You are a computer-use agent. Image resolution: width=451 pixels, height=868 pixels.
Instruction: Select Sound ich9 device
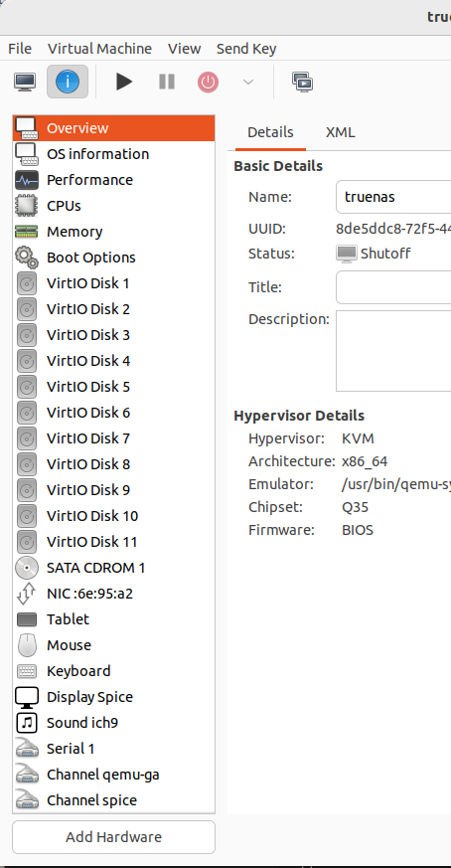(x=113, y=723)
